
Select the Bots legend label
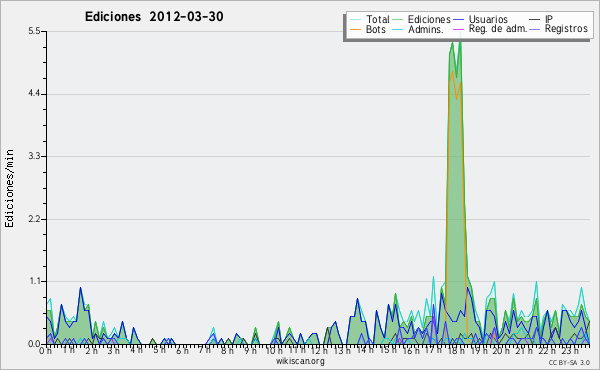(x=376, y=29)
